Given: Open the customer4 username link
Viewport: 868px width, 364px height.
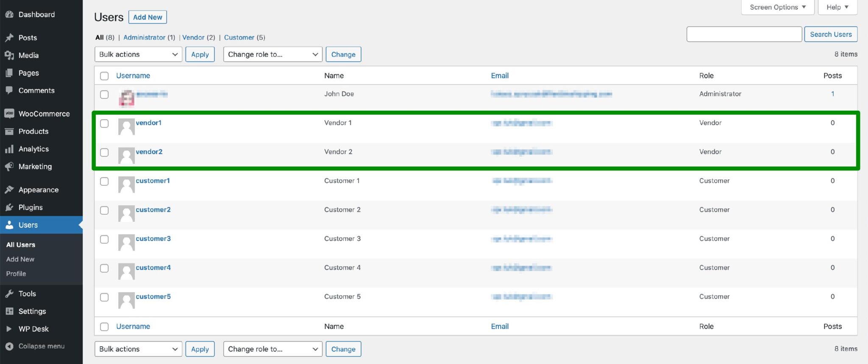Looking at the screenshot, I should click(153, 268).
